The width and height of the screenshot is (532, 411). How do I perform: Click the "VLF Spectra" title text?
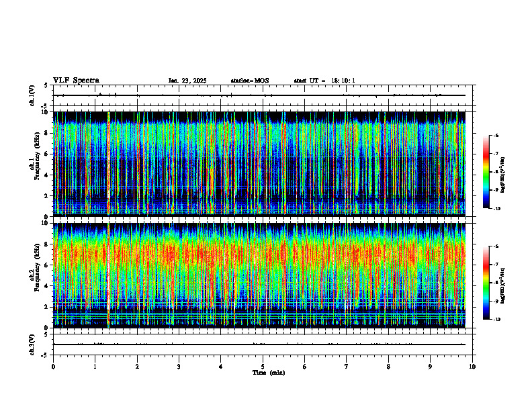pyautogui.click(x=76, y=81)
